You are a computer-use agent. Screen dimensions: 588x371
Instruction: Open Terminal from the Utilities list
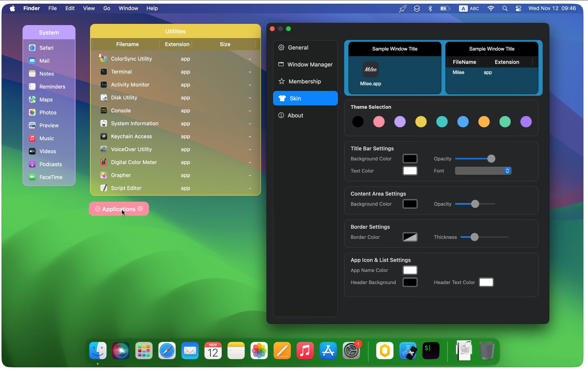(x=121, y=72)
